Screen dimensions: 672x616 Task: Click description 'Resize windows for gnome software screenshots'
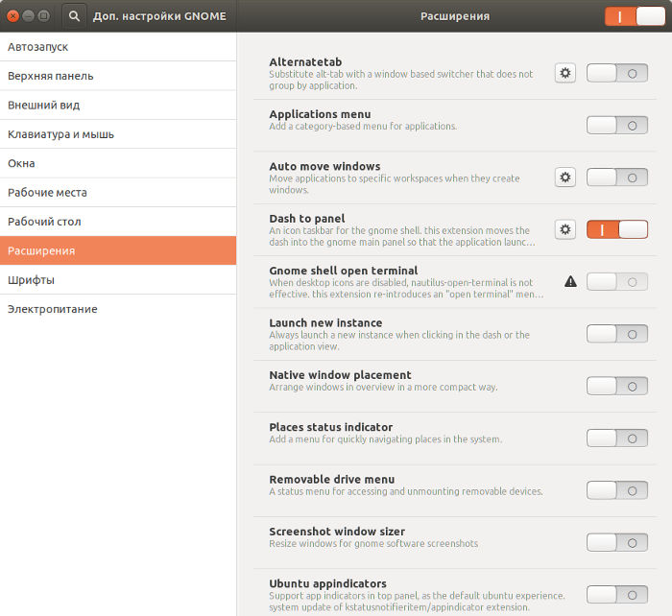[373, 544]
